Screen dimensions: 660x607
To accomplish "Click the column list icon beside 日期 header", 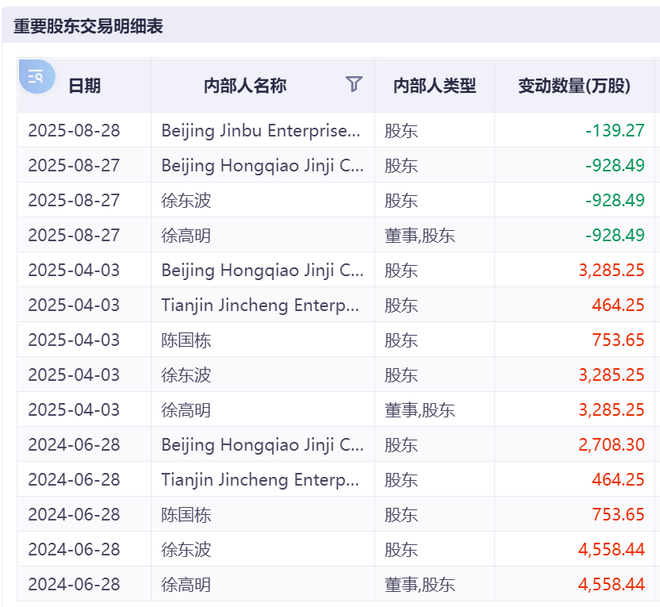I will click(37, 76).
